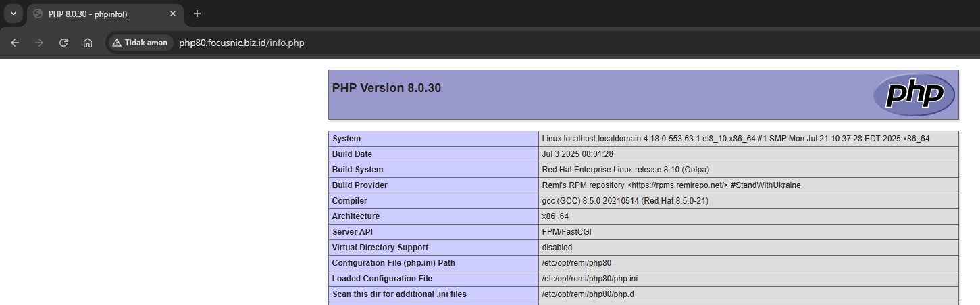Show site info via "Tidak aman" label
This screenshot has width=980, height=305.
[x=146, y=43]
